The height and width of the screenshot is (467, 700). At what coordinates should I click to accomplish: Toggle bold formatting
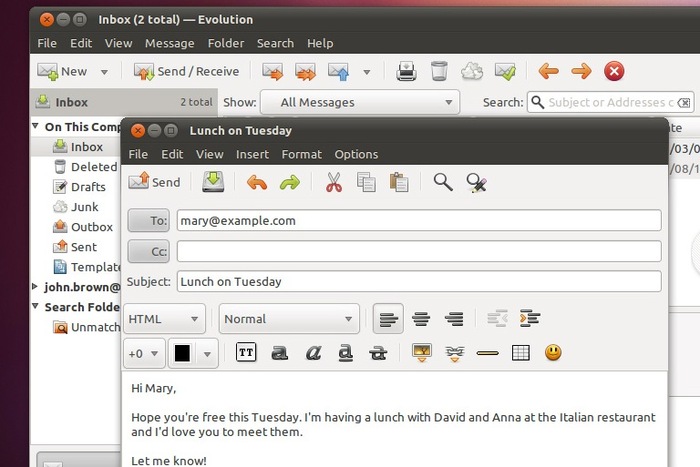(x=279, y=353)
